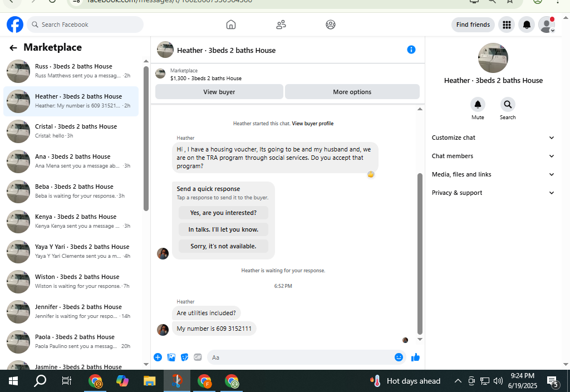Open Windows notification center icon
570x392 pixels.
(553, 381)
